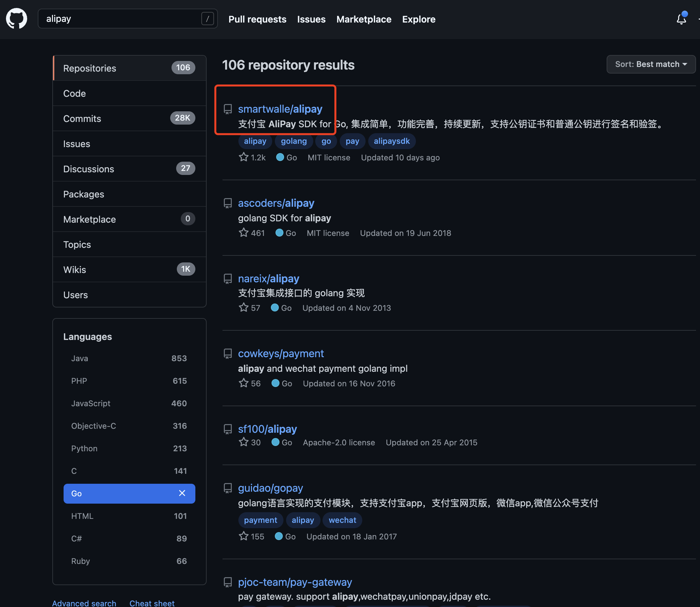Remove the Go language filter with X
This screenshot has height=607, width=700.
tap(182, 493)
